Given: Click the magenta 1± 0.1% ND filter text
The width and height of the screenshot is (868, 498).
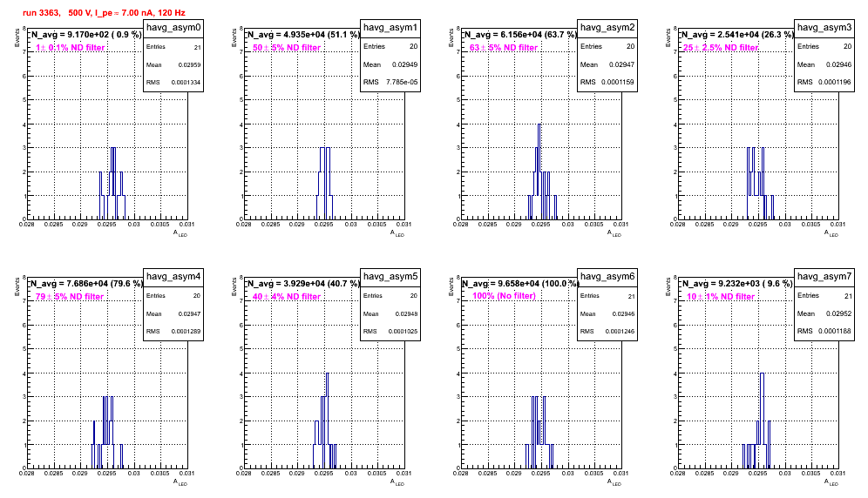Looking at the screenshot, I should click(71, 48).
